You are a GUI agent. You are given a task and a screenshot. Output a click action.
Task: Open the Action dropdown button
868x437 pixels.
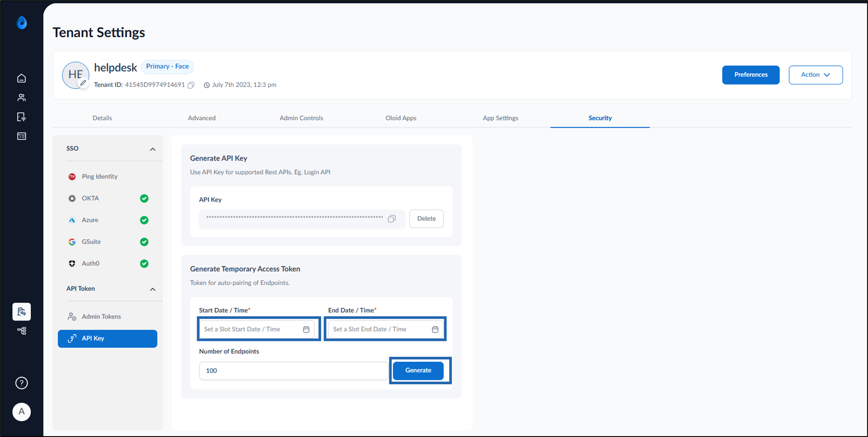(816, 75)
